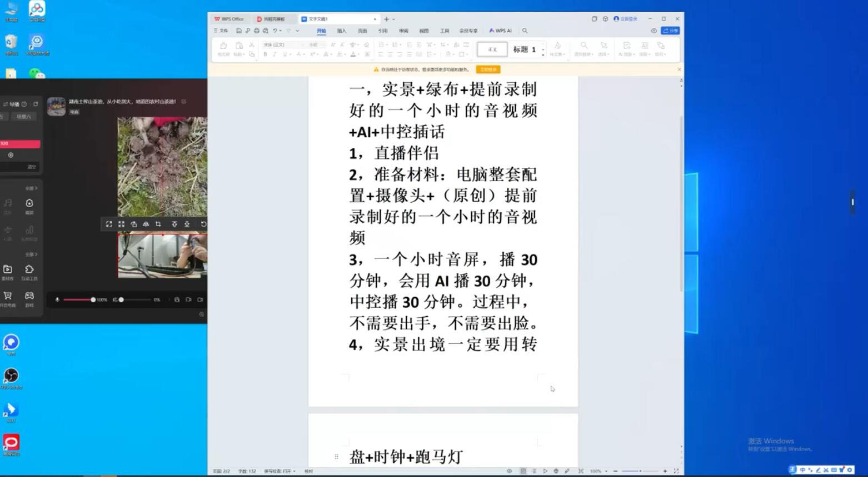This screenshot has height=490, width=868.
Task: Click the fullscreen fit icon on video toolbar
Action: point(109,224)
